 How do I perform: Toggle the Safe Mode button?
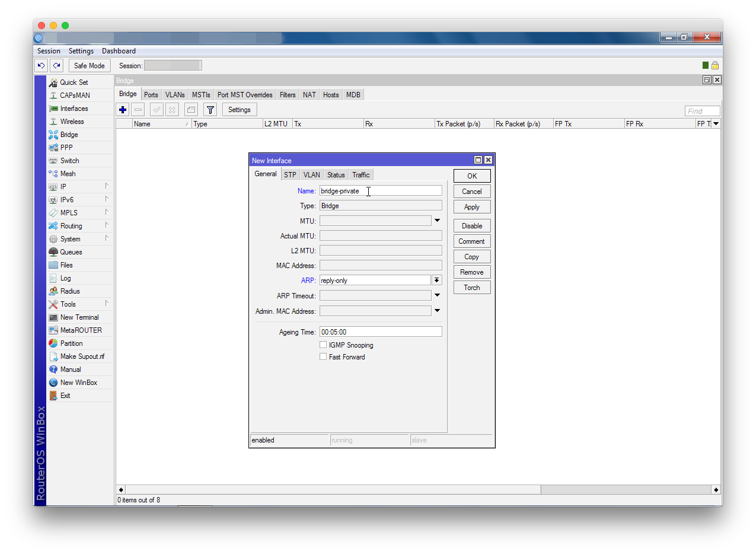89,66
